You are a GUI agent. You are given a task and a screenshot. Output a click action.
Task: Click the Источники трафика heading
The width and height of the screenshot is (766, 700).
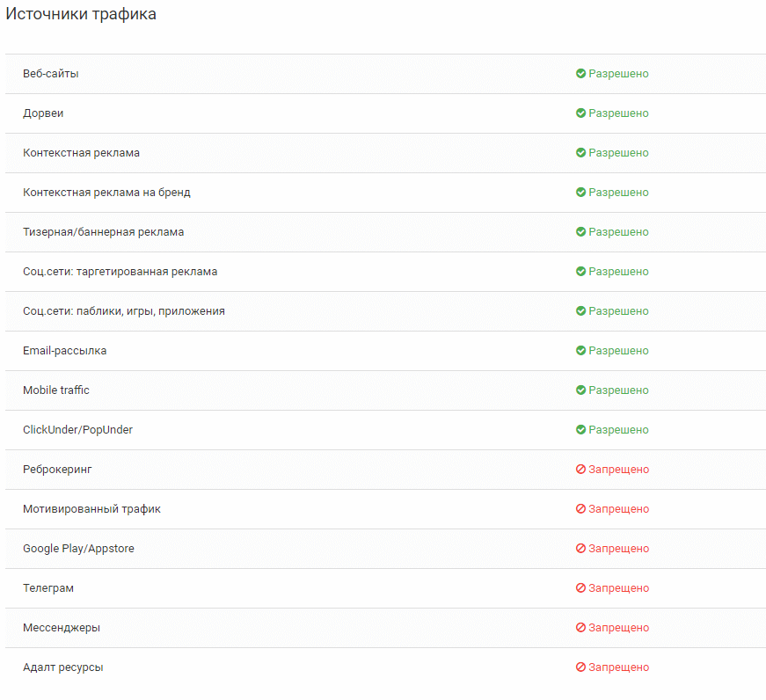[81, 14]
